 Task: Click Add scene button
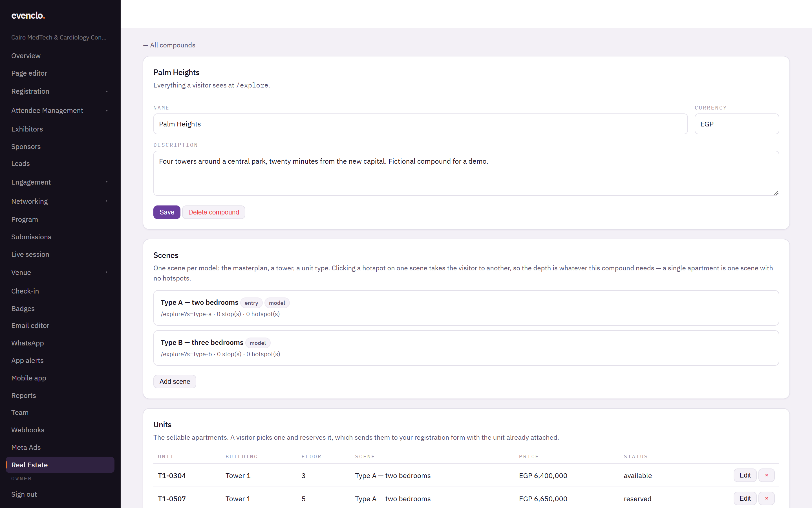[x=175, y=382]
